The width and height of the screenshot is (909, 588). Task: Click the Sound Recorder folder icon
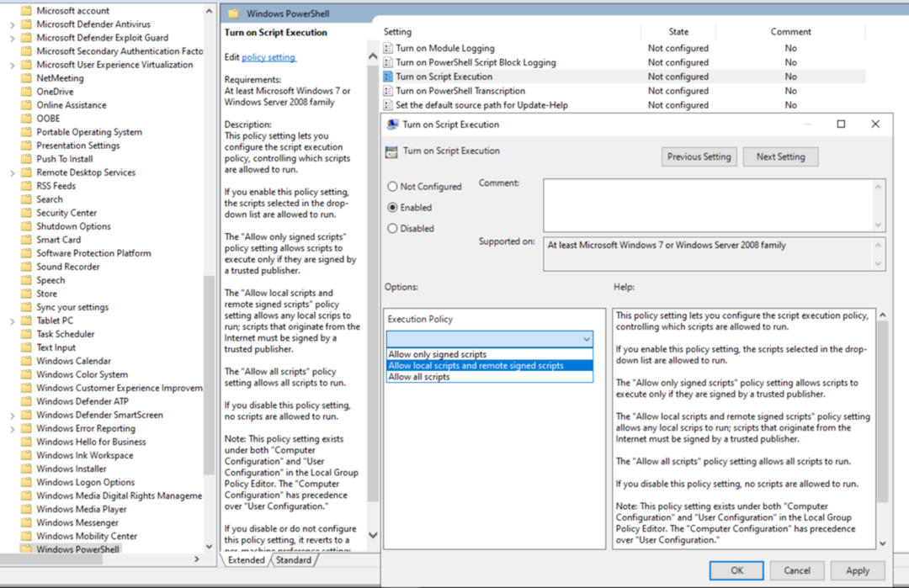(26, 267)
